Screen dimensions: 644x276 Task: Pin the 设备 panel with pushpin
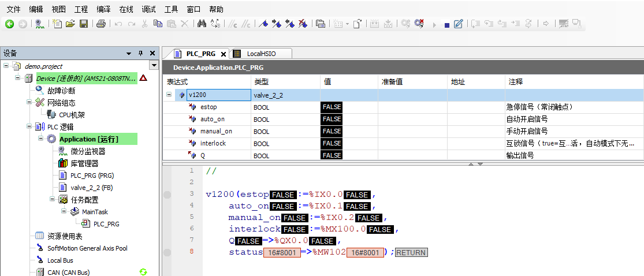tap(140, 53)
